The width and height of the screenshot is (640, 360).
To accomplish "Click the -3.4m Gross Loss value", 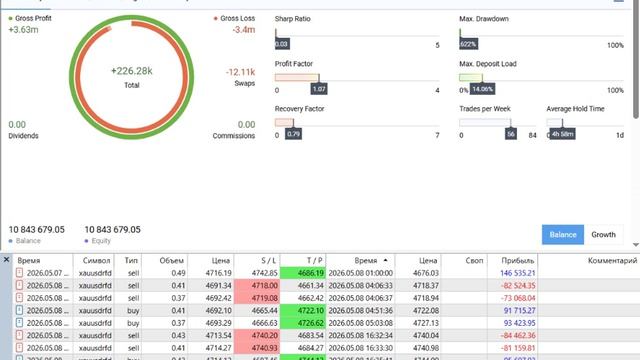I will (x=244, y=30).
